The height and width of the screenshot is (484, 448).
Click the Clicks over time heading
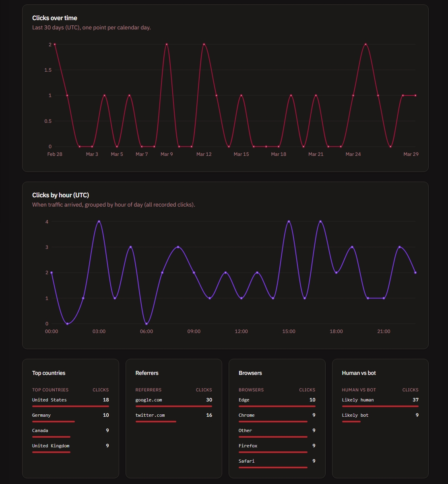[x=54, y=18]
